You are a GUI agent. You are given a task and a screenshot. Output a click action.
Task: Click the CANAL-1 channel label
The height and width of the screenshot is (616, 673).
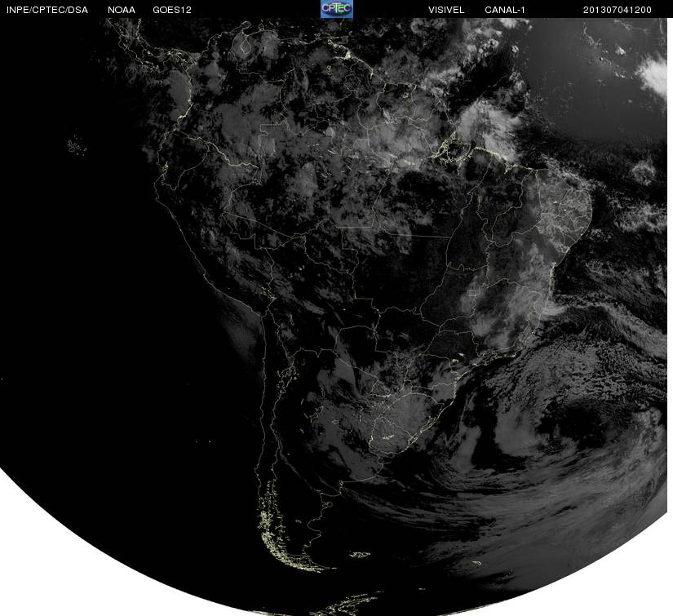coord(505,10)
